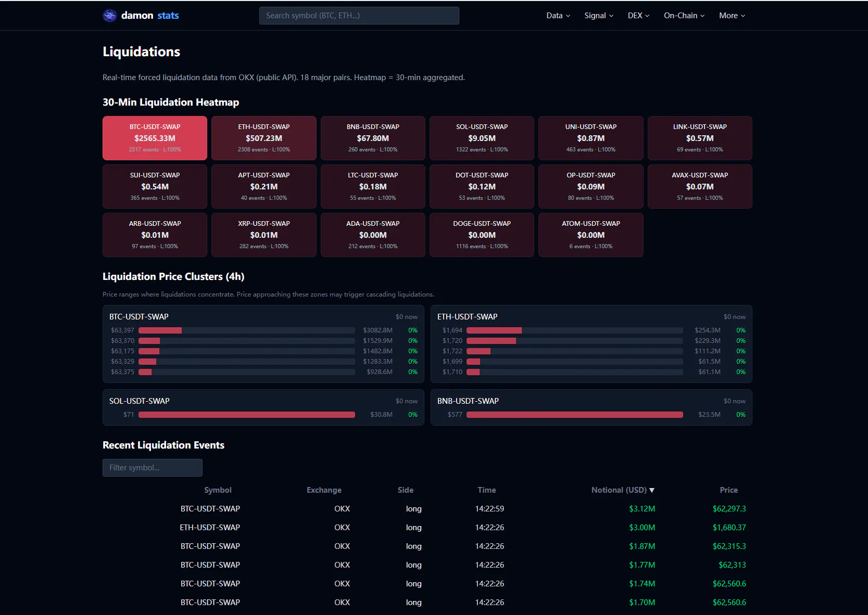Click the ETH $1,720 cluster bar
Screen dimensions: 868x615
pos(575,341)
